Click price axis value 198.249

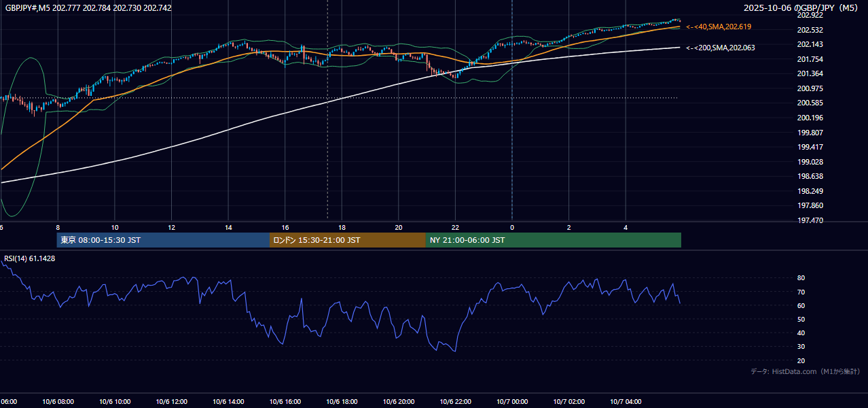click(x=810, y=191)
